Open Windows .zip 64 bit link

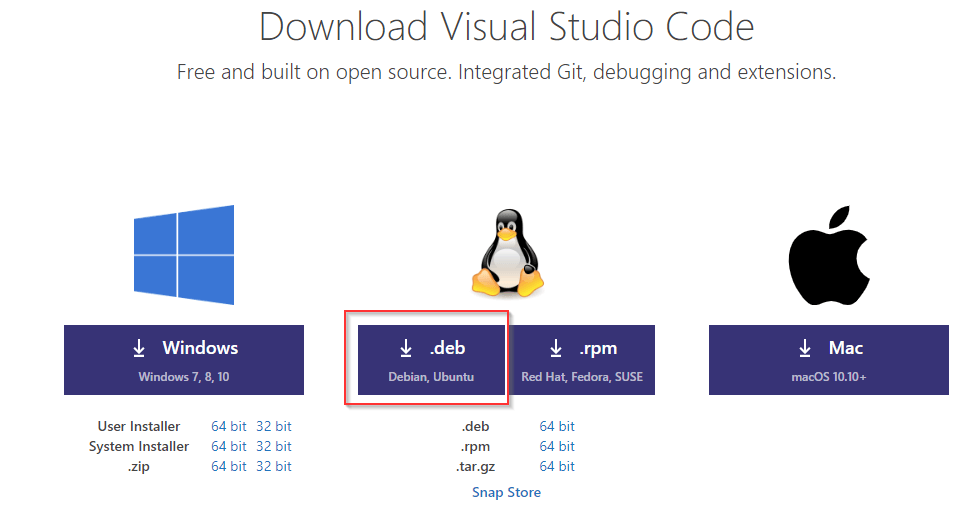(228, 466)
